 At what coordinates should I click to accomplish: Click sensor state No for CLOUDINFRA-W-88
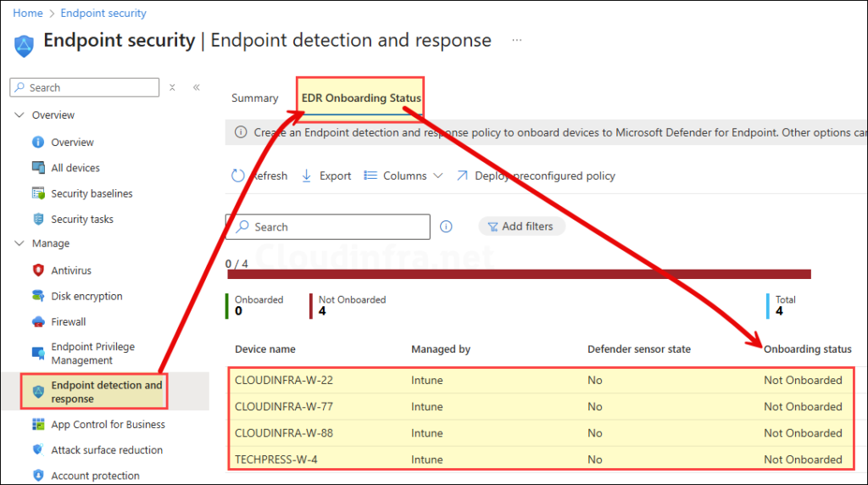point(595,433)
